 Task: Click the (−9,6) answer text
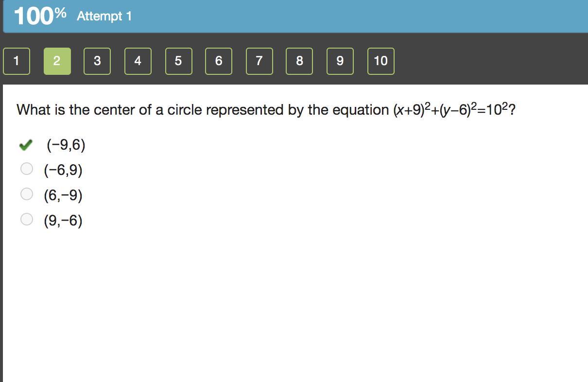click(x=66, y=145)
